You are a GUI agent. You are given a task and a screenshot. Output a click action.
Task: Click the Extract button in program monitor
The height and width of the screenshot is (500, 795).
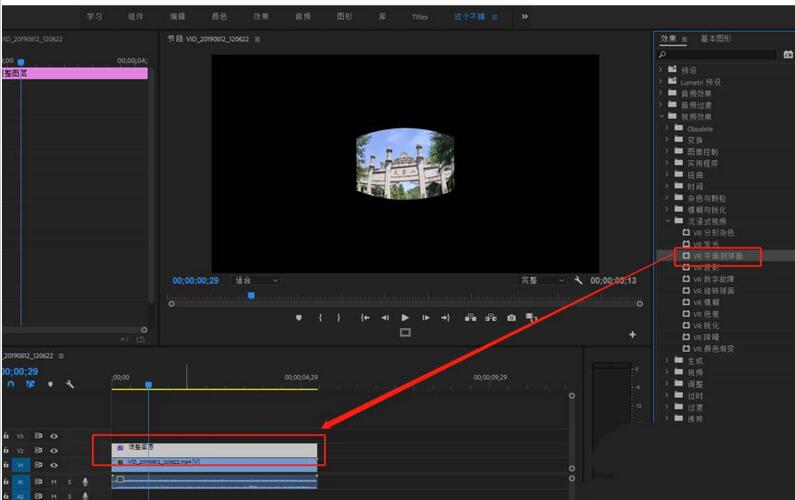click(x=491, y=317)
